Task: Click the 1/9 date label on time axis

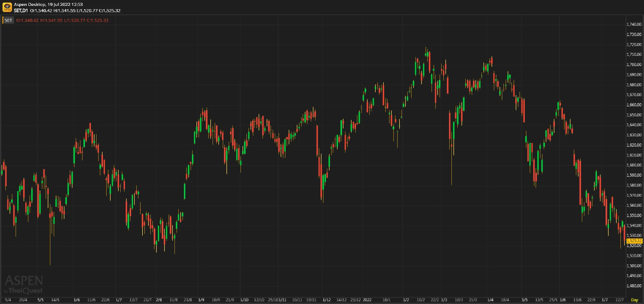Action: 201,299
